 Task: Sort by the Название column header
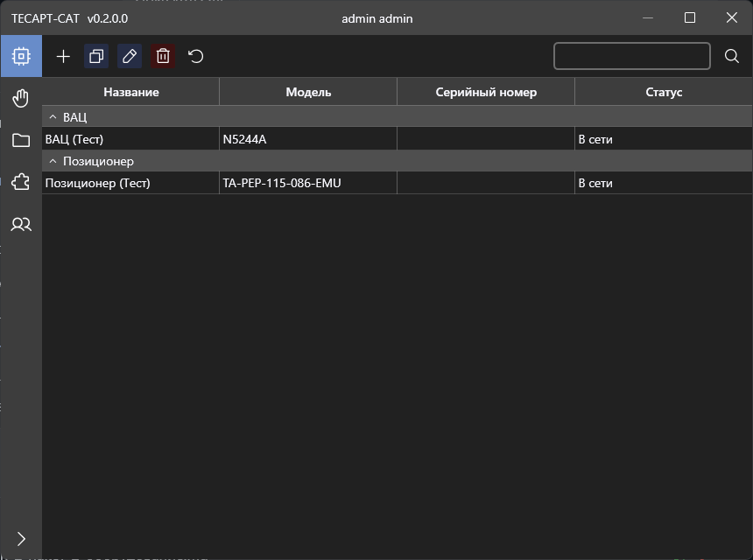tap(130, 92)
